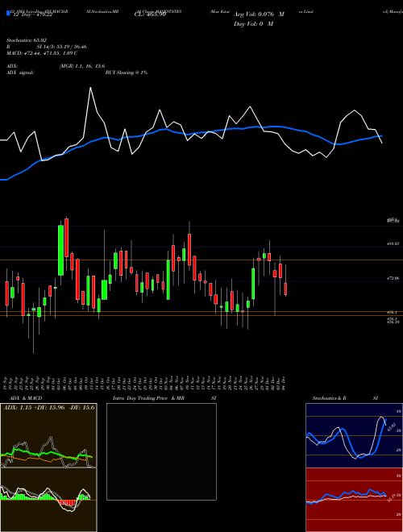Click the '(MGR) 1.1, 16, 15.6' ADX values

pos(82,66)
